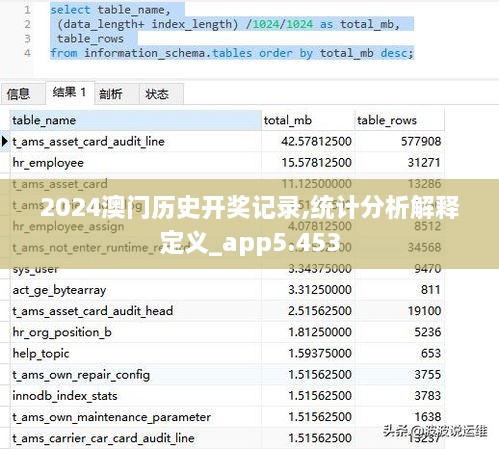Click the value 1.59375000
The image size is (499, 449).
pos(320,354)
